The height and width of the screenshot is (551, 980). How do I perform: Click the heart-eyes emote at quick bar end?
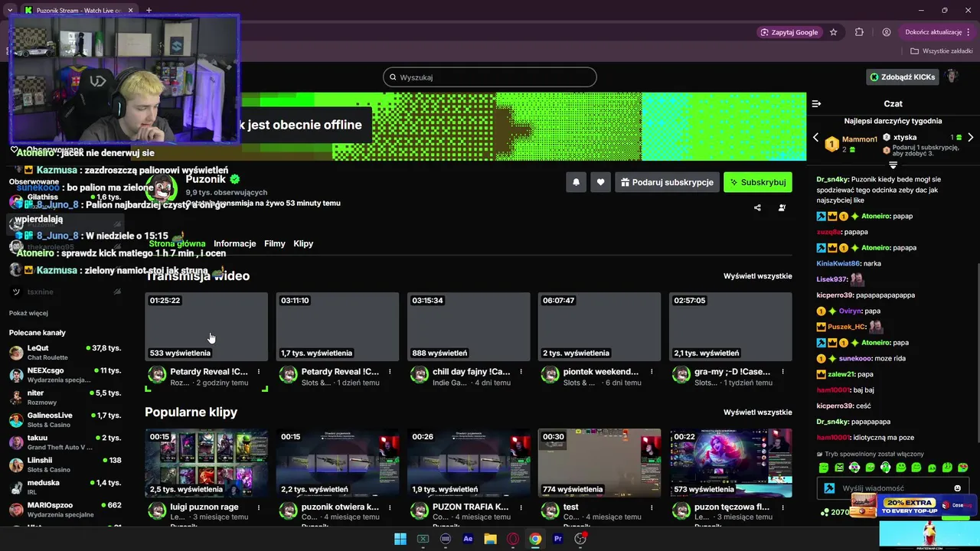(962, 468)
